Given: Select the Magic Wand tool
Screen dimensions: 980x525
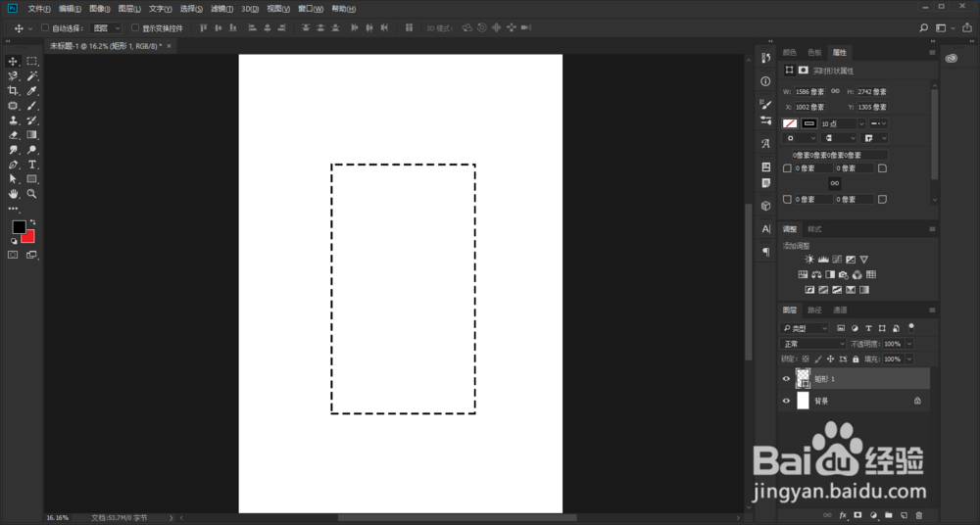Looking at the screenshot, I should (32, 76).
